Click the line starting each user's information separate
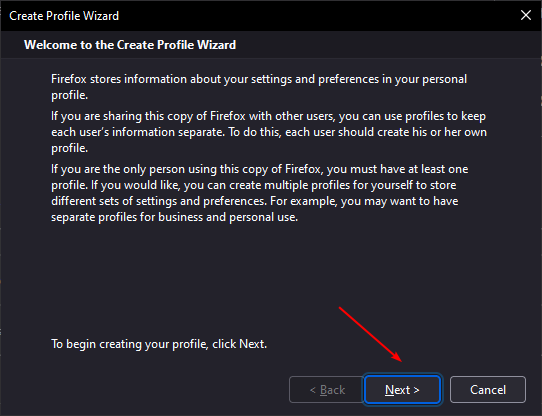This screenshot has height=416, width=542. pyautogui.click(x=269, y=132)
